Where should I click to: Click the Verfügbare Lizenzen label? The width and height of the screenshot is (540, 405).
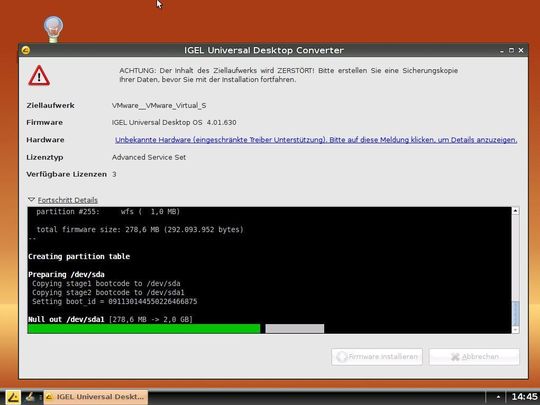[x=66, y=174]
